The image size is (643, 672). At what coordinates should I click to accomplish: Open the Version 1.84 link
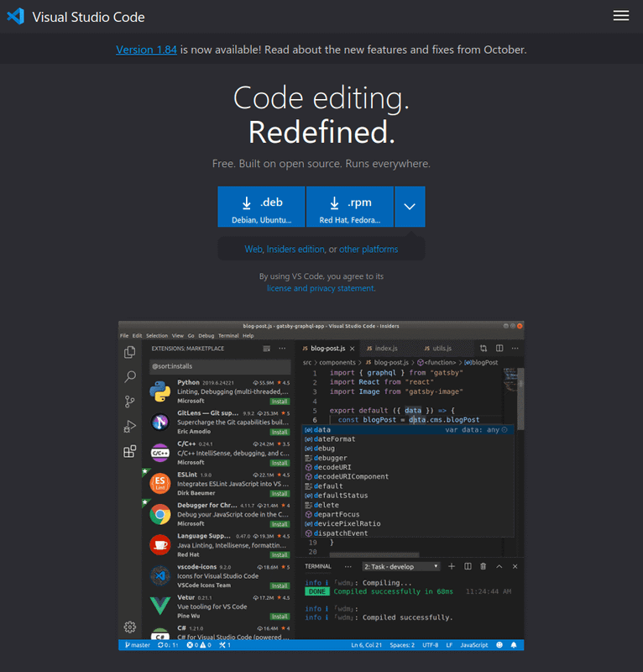click(x=147, y=50)
